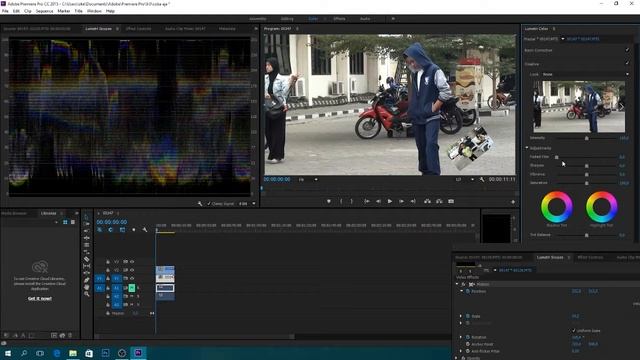Select the Slip tool

[x=86, y=266]
